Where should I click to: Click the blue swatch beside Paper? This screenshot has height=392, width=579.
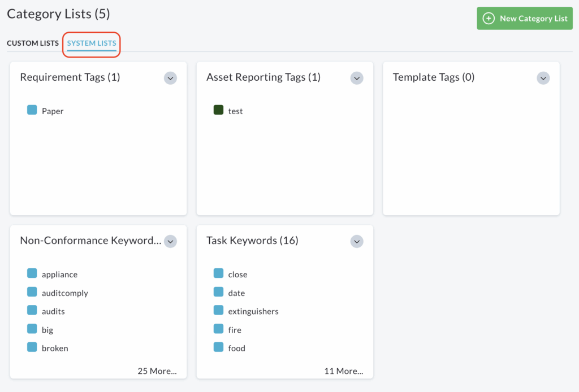click(32, 110)
